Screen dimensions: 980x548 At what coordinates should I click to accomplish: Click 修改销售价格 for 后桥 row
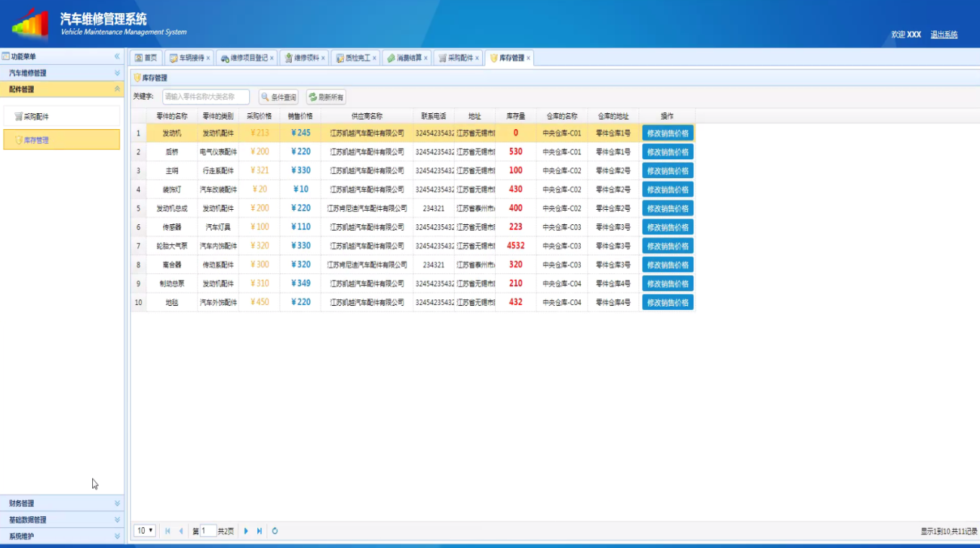click(x=668, y=152)
